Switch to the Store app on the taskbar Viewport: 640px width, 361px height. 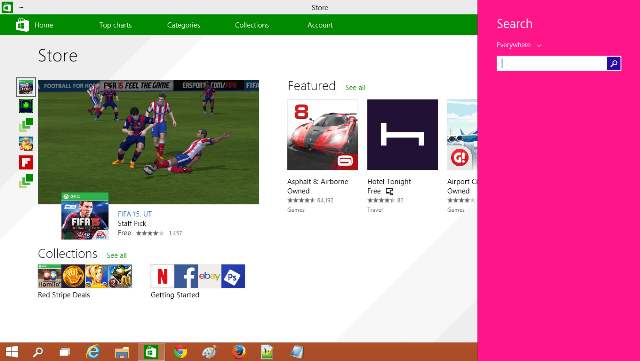pyautogui.click(x=151, y=352)
